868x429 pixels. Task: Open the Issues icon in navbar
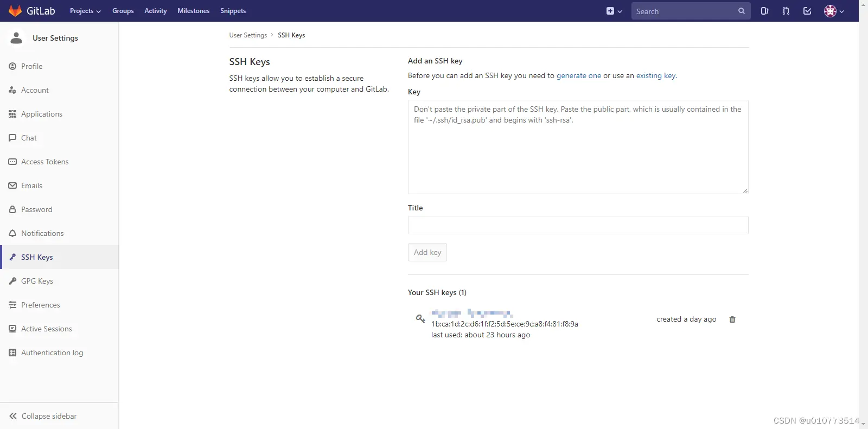point(764,11)
